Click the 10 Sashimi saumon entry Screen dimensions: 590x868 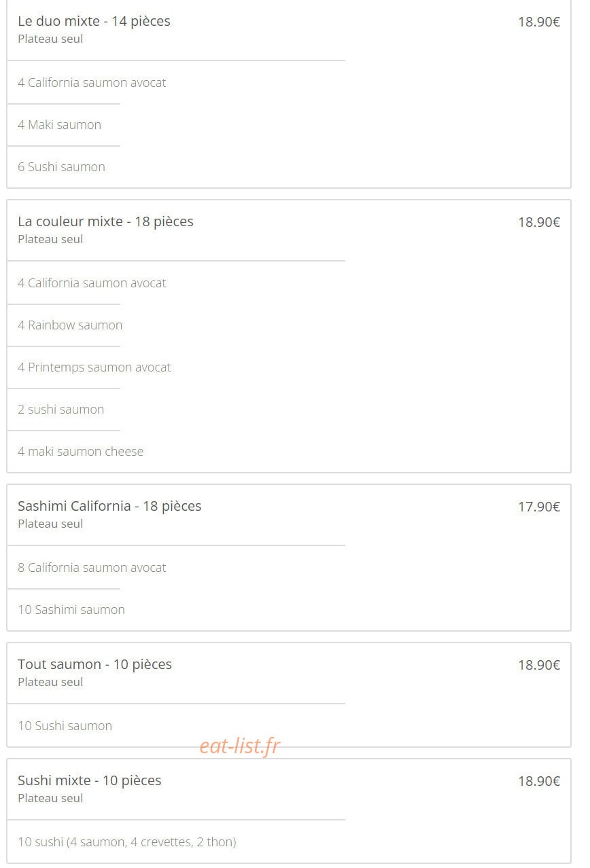[71, 610]
